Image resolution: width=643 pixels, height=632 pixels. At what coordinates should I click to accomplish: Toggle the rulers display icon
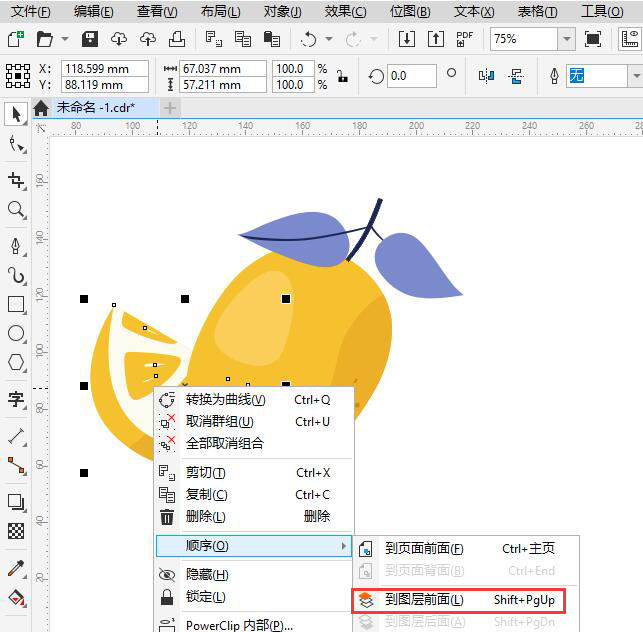[x=630, y=39]
